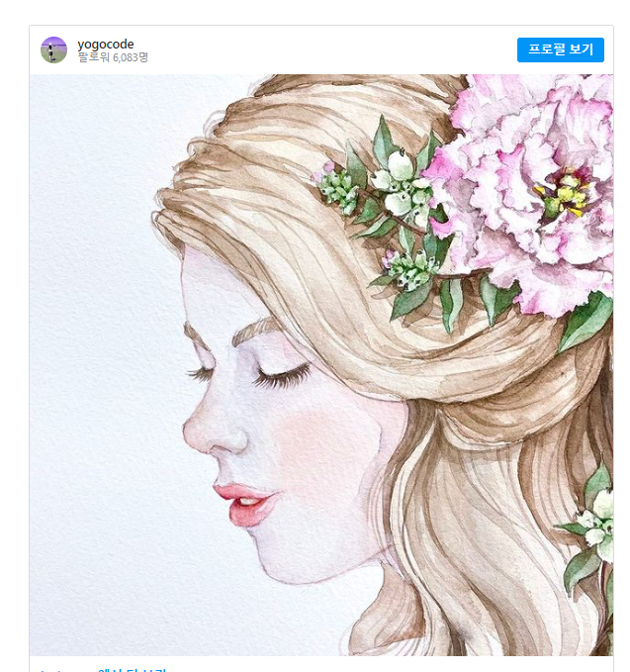Click the girl's closed eye with lashes
The height and width of the screenshot is (672, 630).
(281, 376)
